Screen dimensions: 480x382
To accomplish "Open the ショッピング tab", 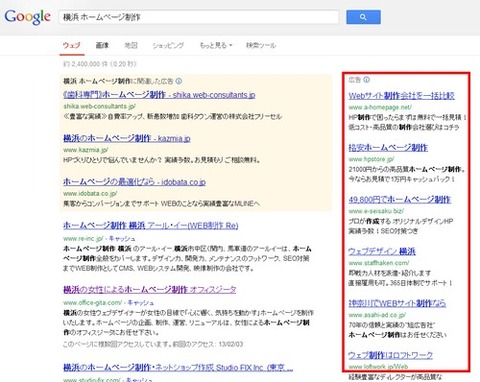I will click(168, 45).
